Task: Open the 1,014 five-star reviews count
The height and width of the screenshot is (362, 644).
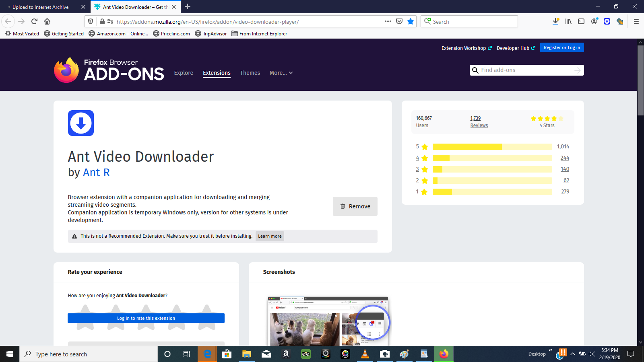Action: [563, 147]
